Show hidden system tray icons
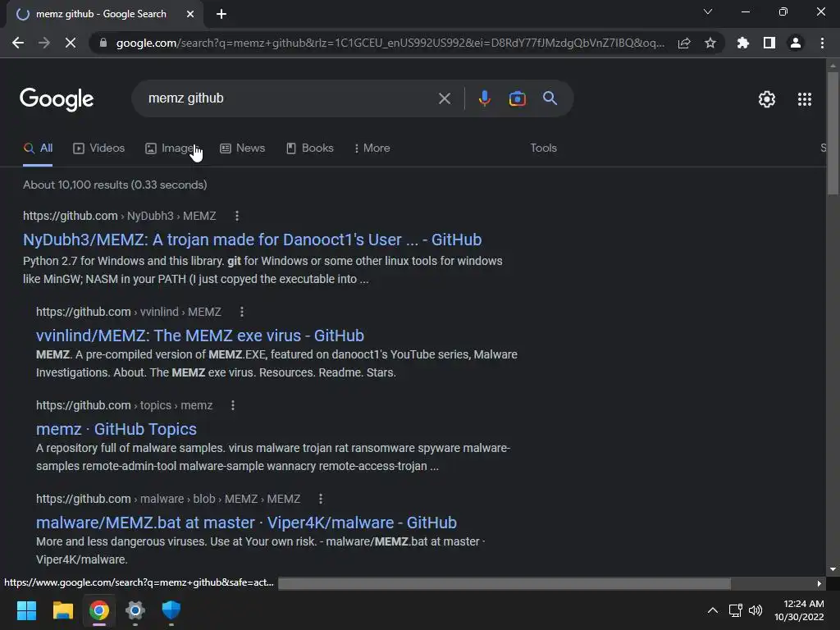The image size is (840, 630). click(x=713, y=610)
